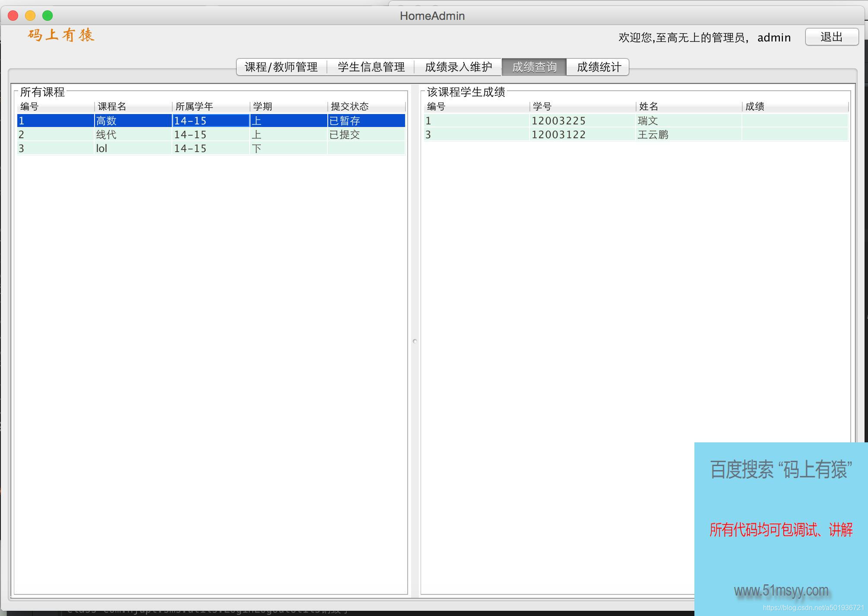Click course number 2 cell
The height and width of the screenshot is (616, 868).
click(56, 134)
